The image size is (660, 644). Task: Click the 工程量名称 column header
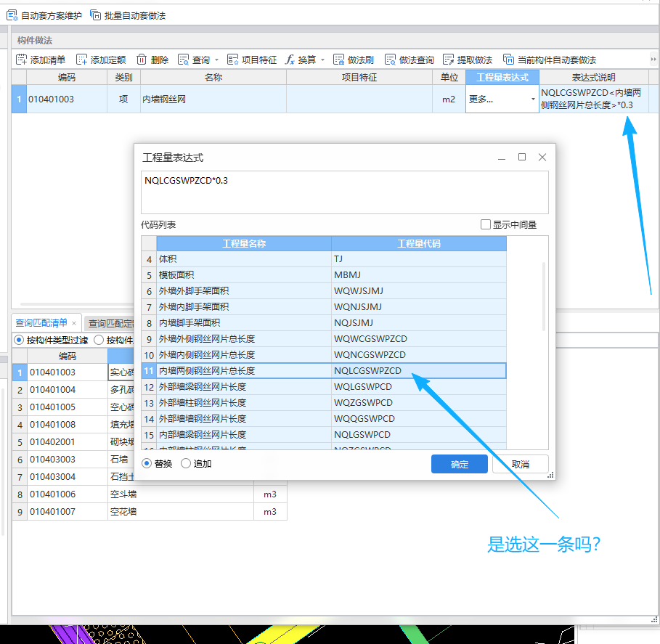click(244, 243)
